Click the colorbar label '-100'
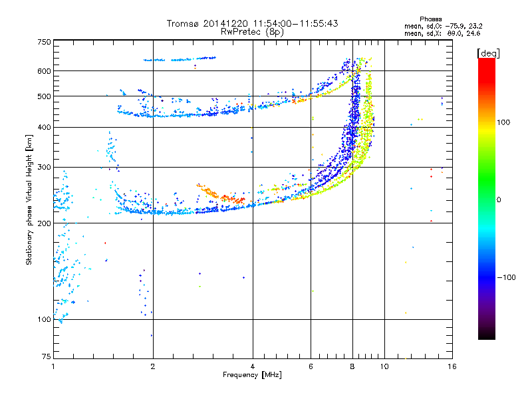Viewport: 532px width, 399px height. pyautogui.click(x=506, y=277)
